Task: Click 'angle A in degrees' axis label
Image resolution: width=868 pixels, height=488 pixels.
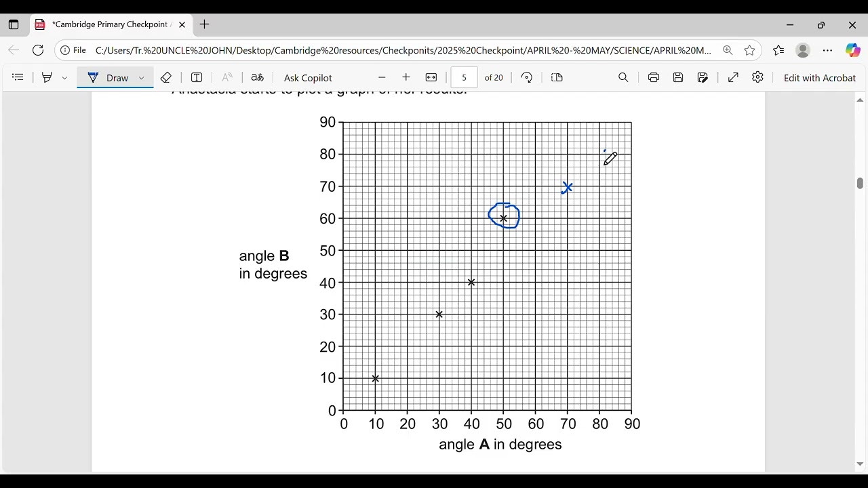Action: [x=500, y=445]
